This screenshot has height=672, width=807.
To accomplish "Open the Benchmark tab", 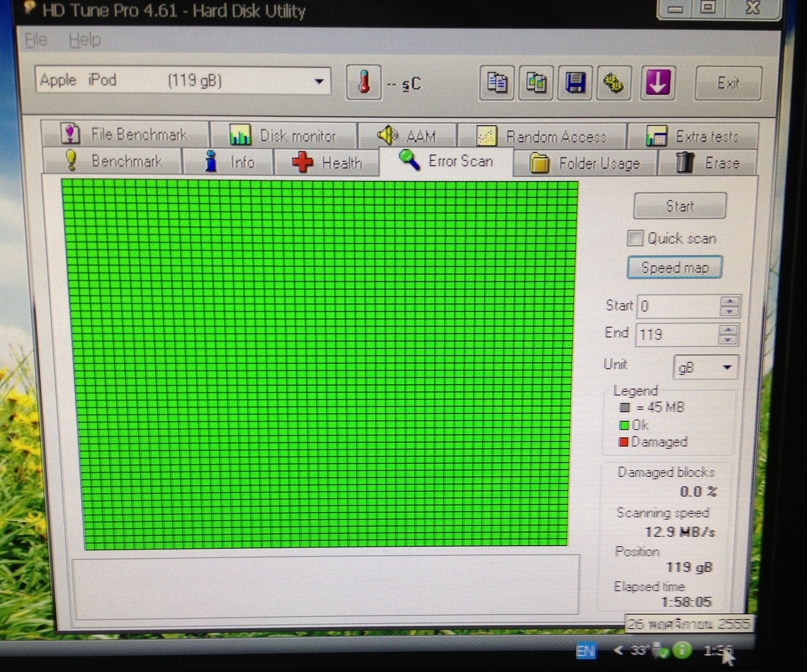I will [114, 161].
